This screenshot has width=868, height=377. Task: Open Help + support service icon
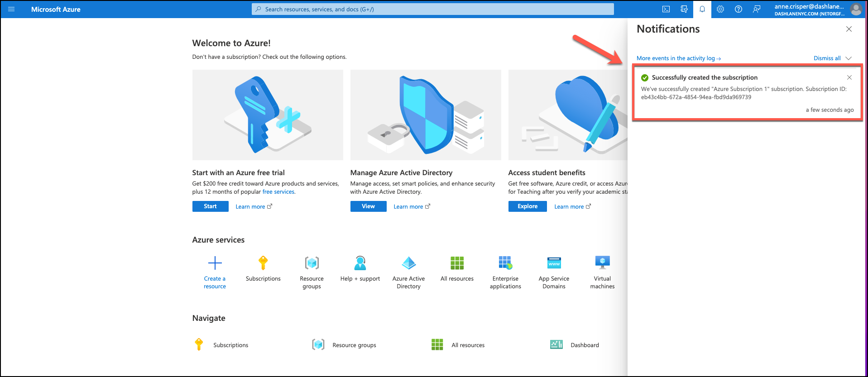point(360,263)
